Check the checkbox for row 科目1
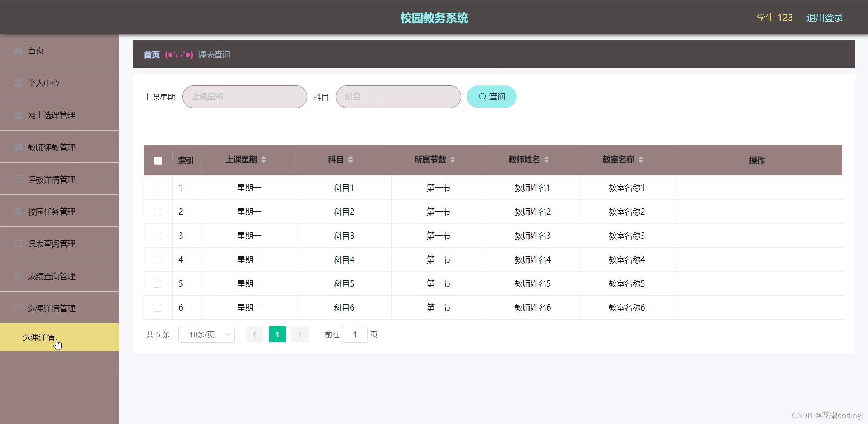 point(157,188)
